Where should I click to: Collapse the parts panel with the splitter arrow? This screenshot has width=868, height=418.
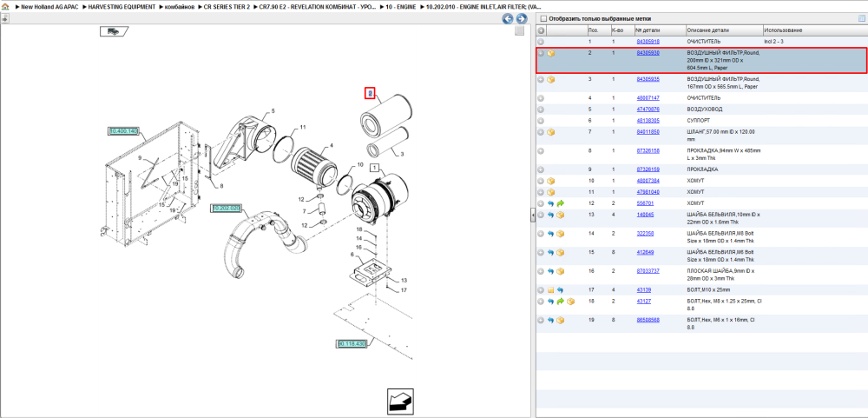(x=532, y=216)
